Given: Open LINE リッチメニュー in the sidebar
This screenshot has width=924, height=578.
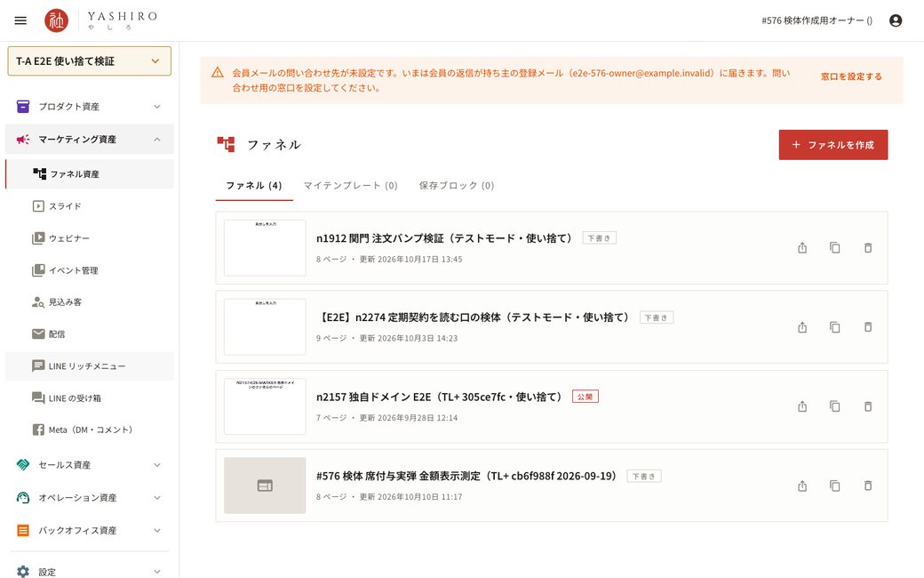Looking at the screenshot, I should click(x=89, y=366).
